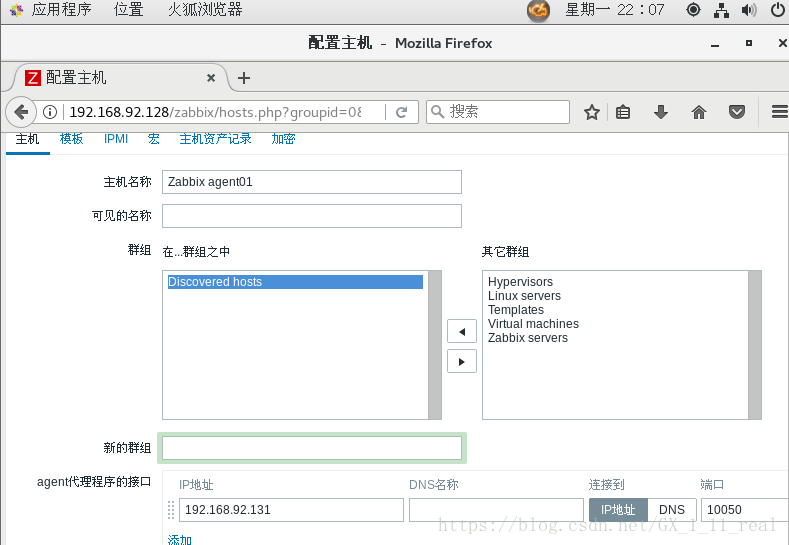Click the 主机名称 field with Zabbix agent01
Viewport: 789px width, 545px height.
coord(311,182)
